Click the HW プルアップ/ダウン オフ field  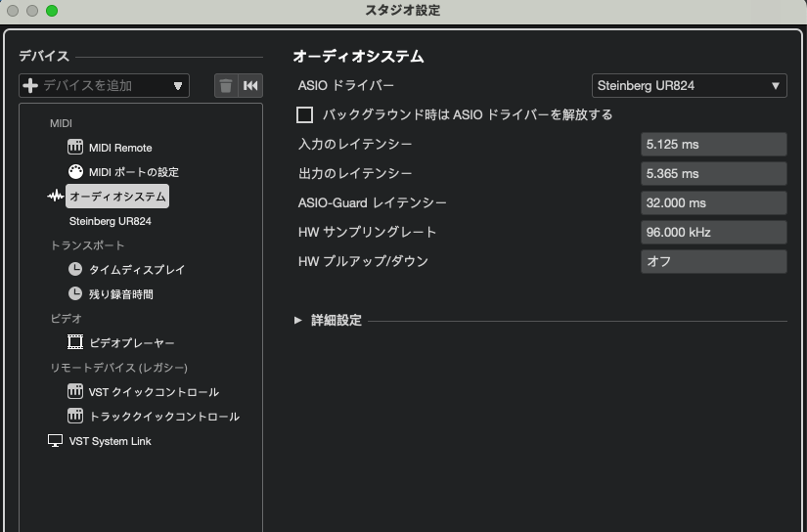pyautogui.click(x=713, y=262)
